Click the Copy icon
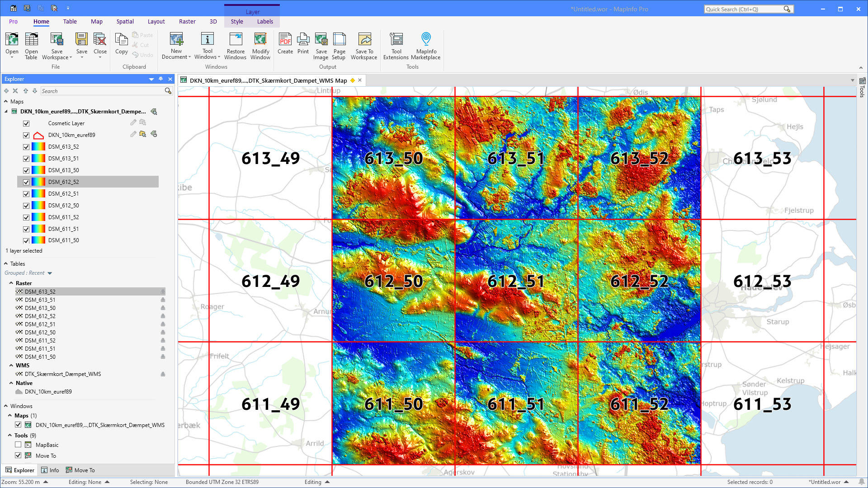The height and width of the screenshot is (488, 868). tap(121, 39)
